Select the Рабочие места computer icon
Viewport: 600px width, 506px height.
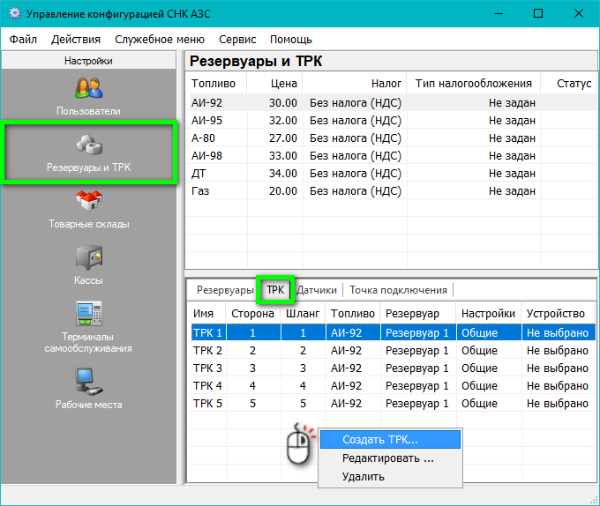(89, 382)
